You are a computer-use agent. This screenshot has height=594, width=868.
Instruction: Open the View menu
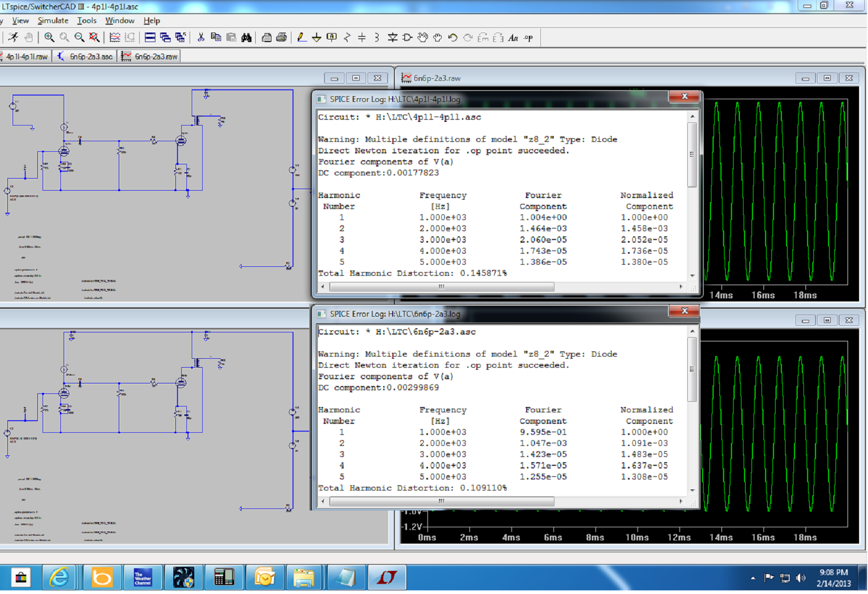[20, 20]
